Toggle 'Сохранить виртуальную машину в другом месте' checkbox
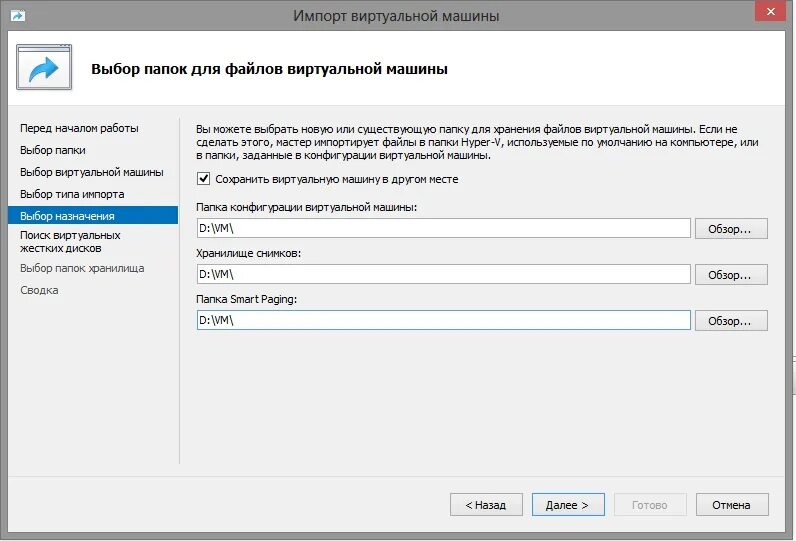 point(204,179)
